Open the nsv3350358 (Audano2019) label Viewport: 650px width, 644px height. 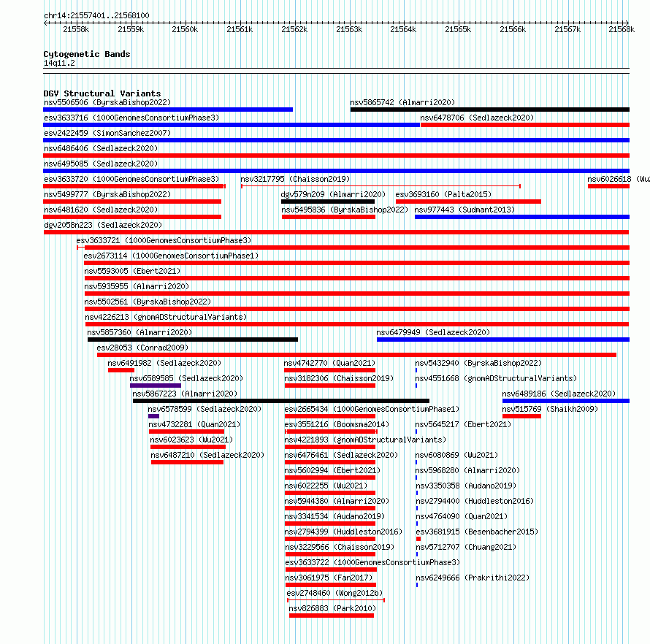466,486
